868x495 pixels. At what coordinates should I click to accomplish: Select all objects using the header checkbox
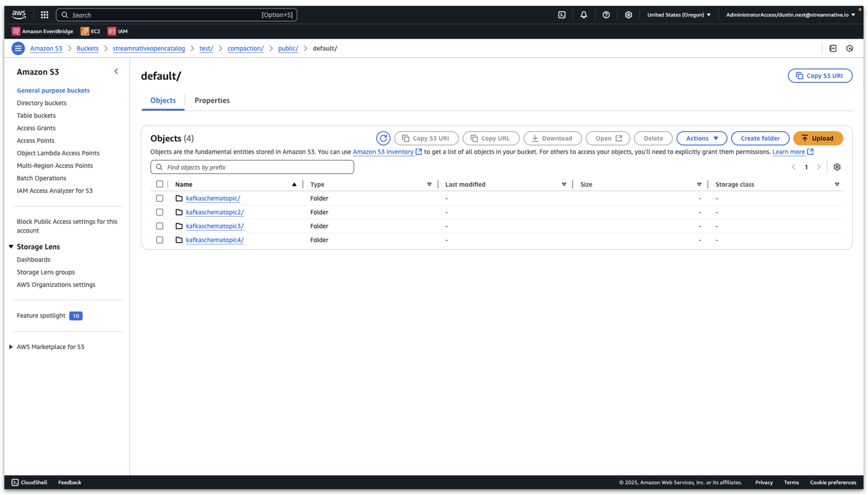click(x=159, y=184)
